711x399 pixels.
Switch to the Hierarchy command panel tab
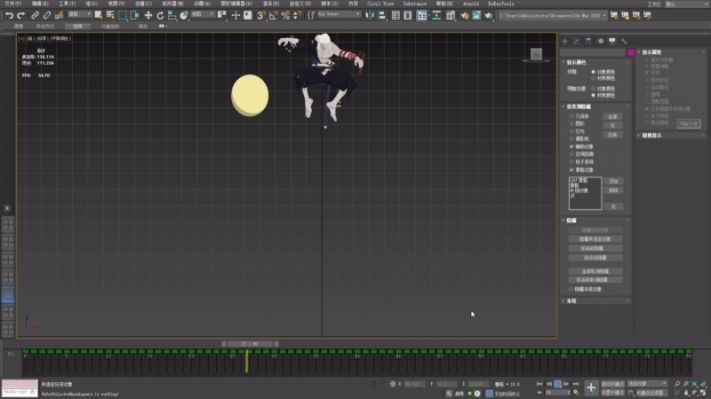tap(588, 41)
